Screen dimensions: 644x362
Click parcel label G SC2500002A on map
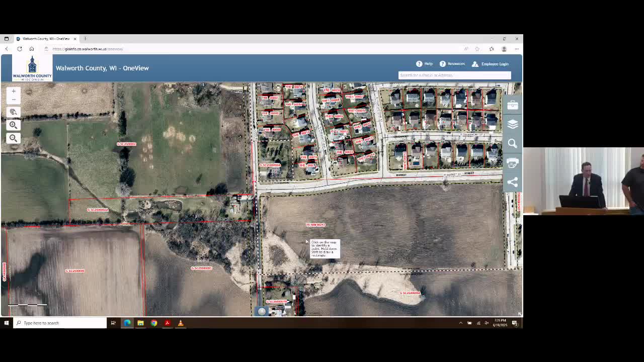98,210
